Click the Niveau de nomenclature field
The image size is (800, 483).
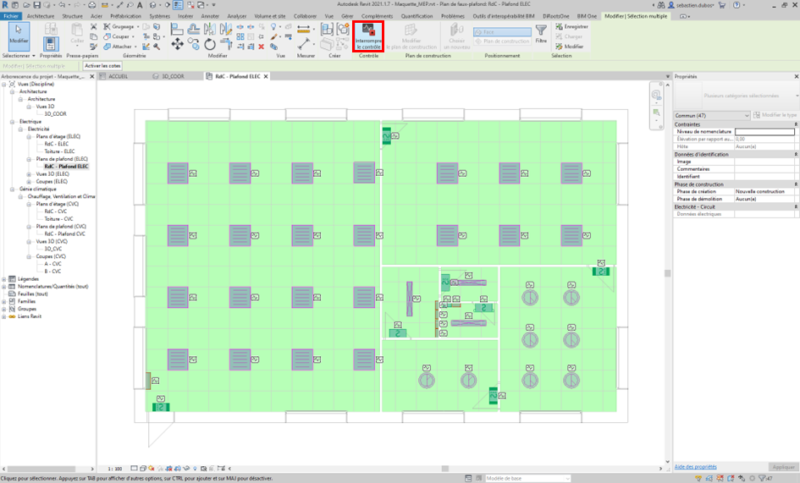pyautogui.click(x=765, y=131)
